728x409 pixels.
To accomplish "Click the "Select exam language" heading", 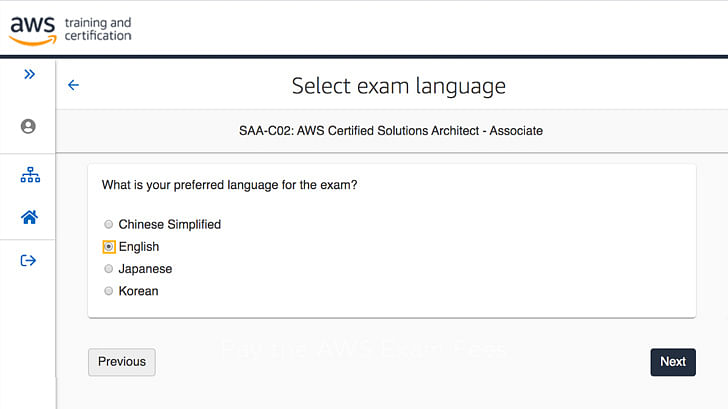I will pos(398,86).
